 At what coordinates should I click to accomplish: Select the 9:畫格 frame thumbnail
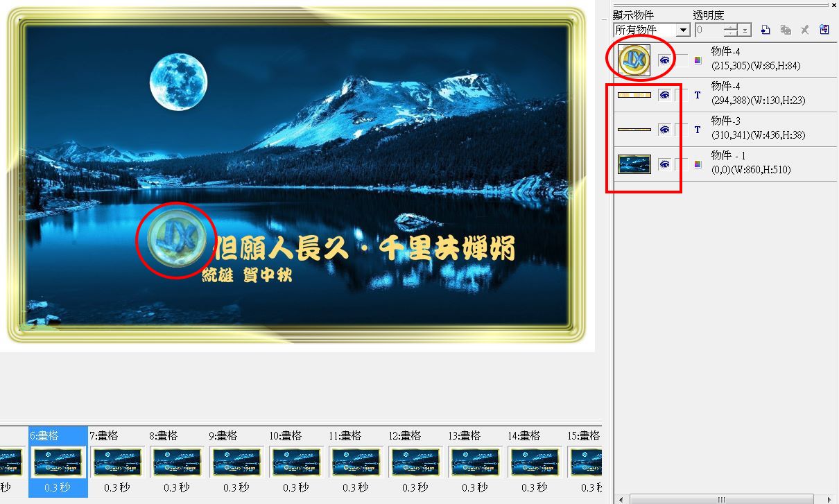click(236, 462)
